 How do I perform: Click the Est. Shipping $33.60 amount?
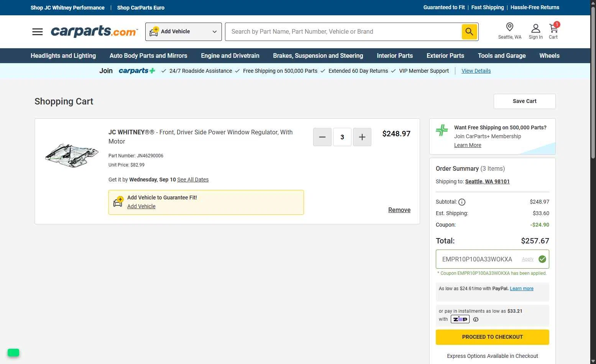541,213
